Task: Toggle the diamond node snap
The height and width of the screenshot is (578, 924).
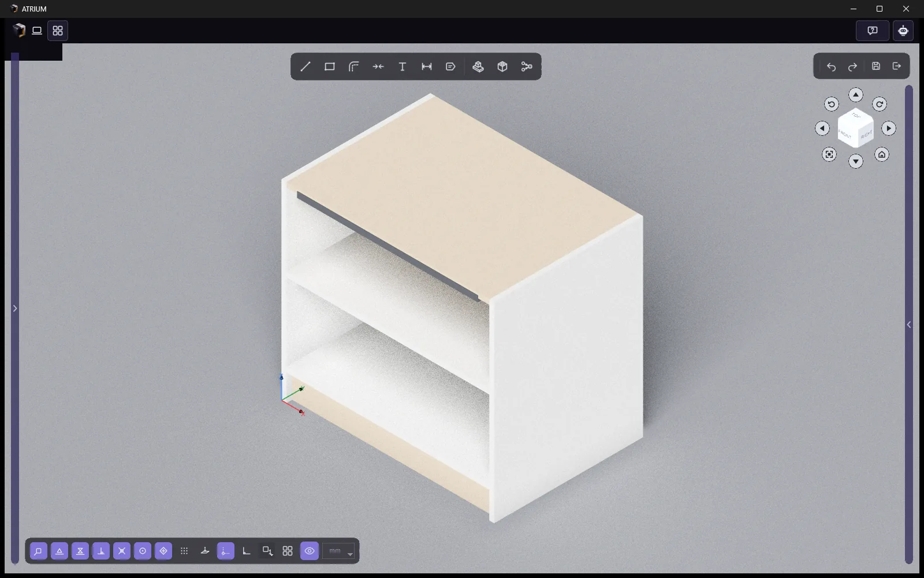Action: click(x=163, y=551)
